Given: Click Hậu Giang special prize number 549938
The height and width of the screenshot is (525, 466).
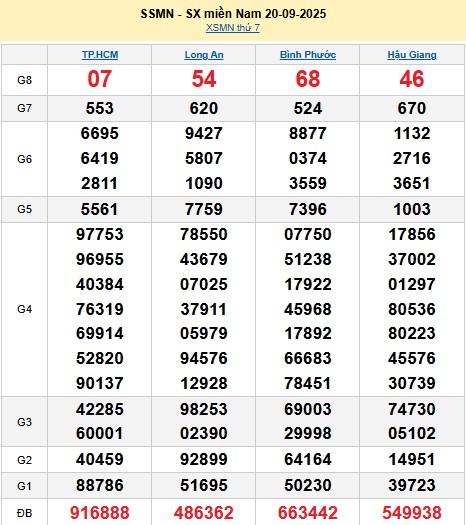Looking at the screenshot, I should coord(412,513).
